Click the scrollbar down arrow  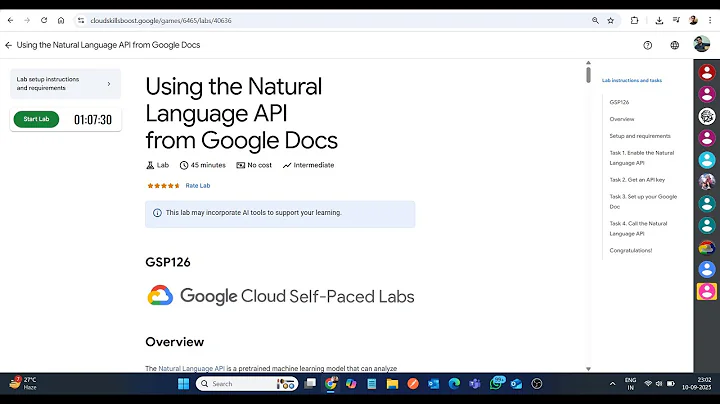(588, 369)
